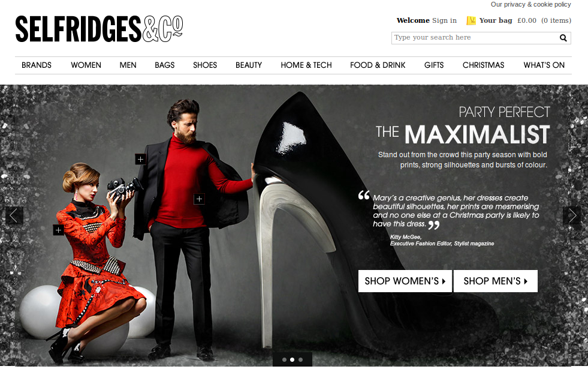
Task: Click Shop Women's button
Action: coord(405,281)
